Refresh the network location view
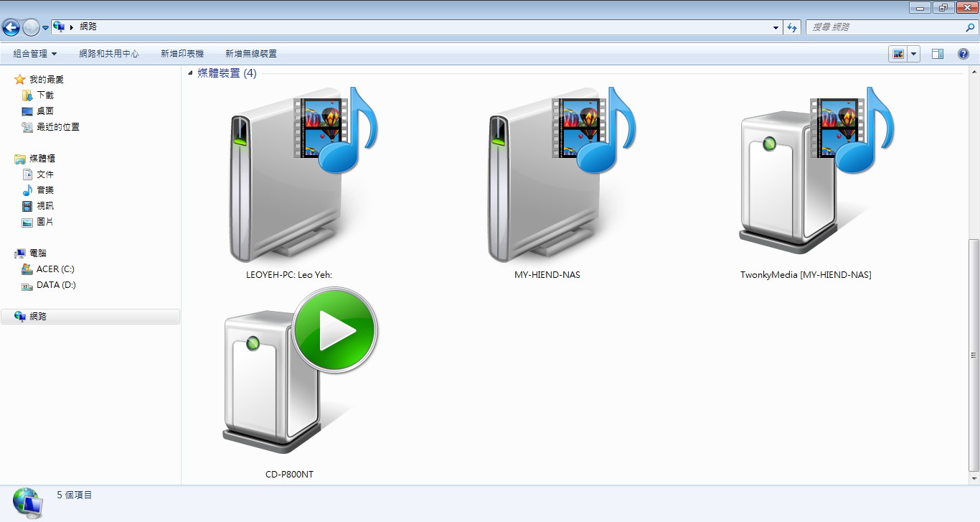 pos(792,27)
